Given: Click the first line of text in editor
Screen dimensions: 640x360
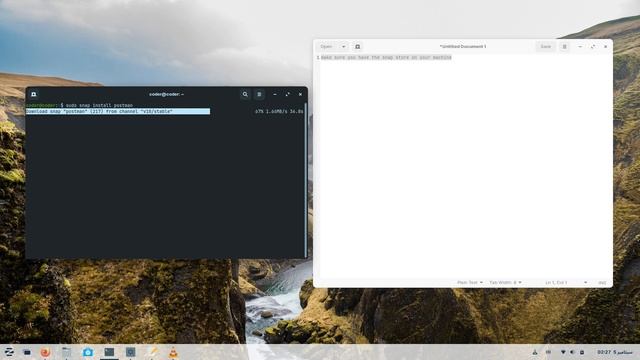Looking at the screenshot, I should (x=386, y=58).
